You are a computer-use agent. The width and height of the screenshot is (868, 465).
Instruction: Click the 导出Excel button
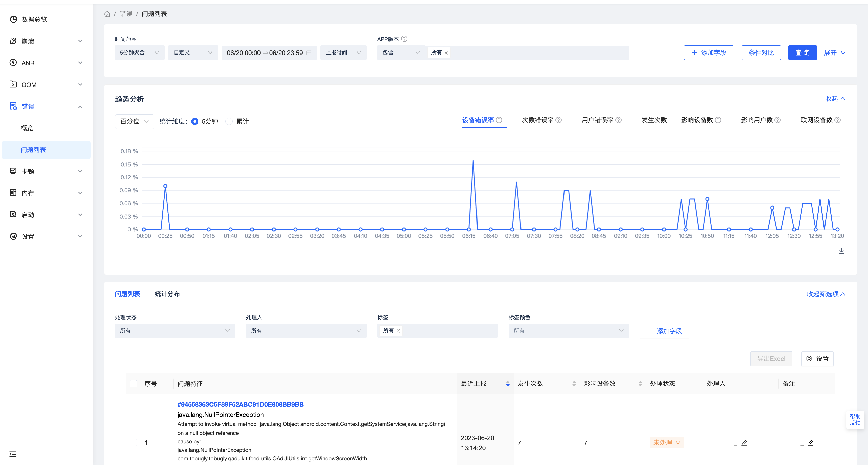771,358
